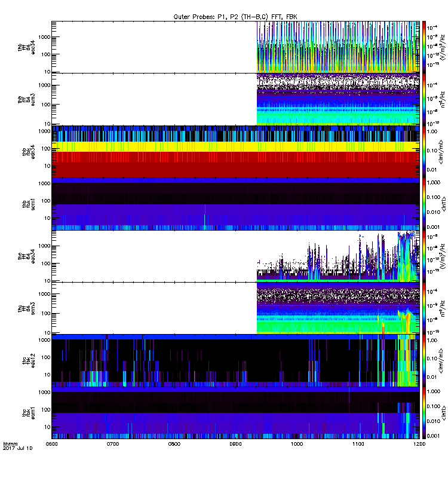The height and width of the screenshot is (478, 448).
Task: Click the thb scm3 FFT spectrogram data
Action: click(338, 99)
